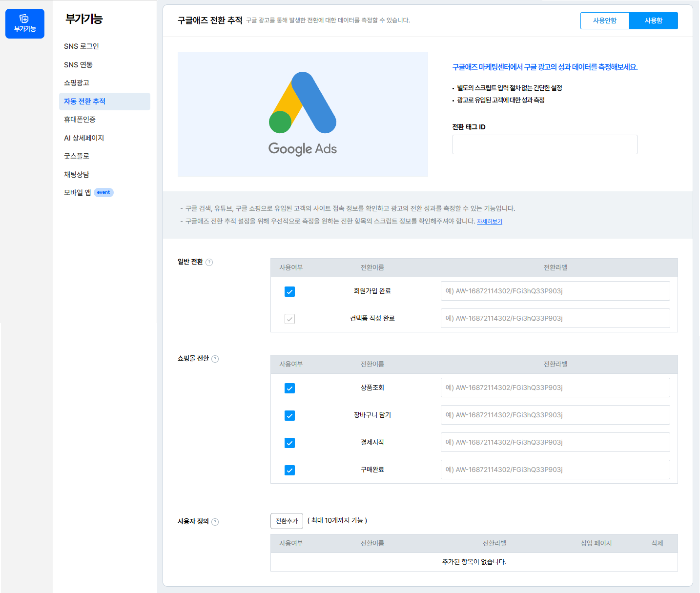Image resolution: width=700 pixels, height=593 pixels.
Task: Toggle the 컨택폼 작성 완료 checkbox
Action: point(289,319)
